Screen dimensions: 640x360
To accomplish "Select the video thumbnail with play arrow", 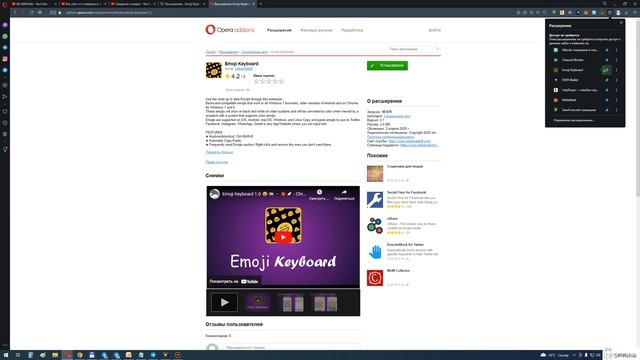I will coord(224,302).
